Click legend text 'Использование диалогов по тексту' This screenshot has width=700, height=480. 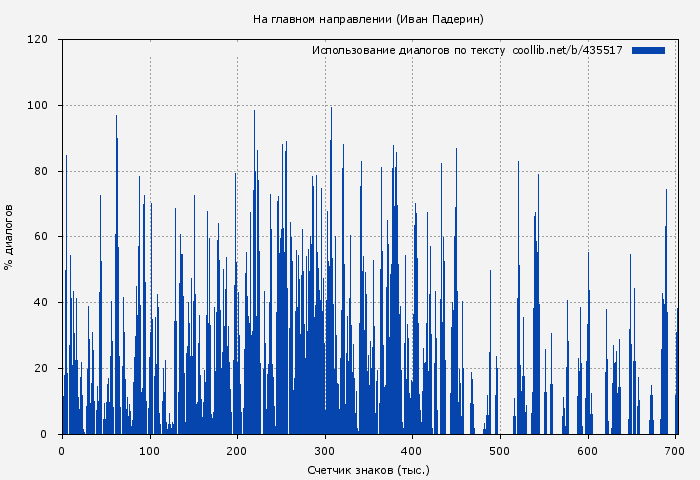(x=409, y=50)
